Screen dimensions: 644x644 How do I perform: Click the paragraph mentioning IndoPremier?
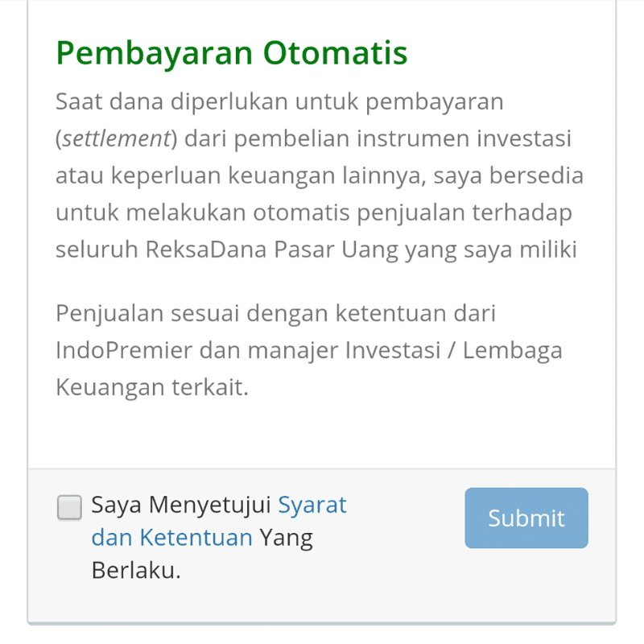pyautogui.click(x=306, y=349)
